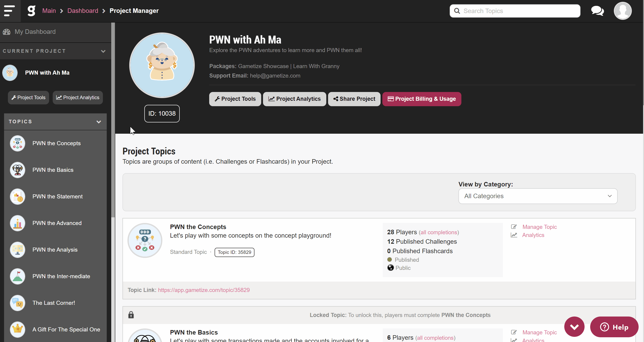Viewport: 644px width, 342px height.
Task: Select PWN the Analysis in sidebar
Action: click(x=55, y=250)
